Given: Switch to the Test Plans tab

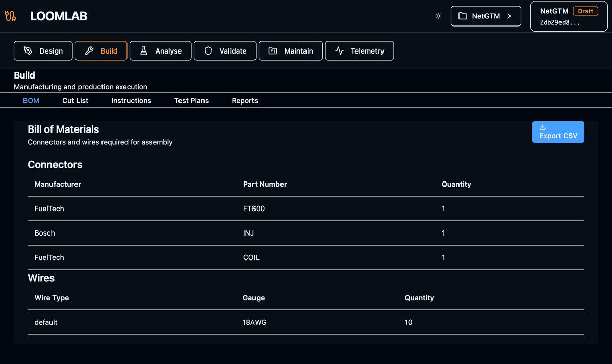Looking at the screenshot, I should (x=191, y=100).
